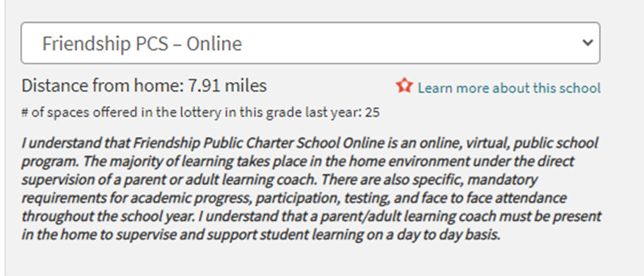This screenshot has width=644, height=276.
Task: Click the red star icon beside the school link
Action: pyautogui.click(x=404, y=86)
